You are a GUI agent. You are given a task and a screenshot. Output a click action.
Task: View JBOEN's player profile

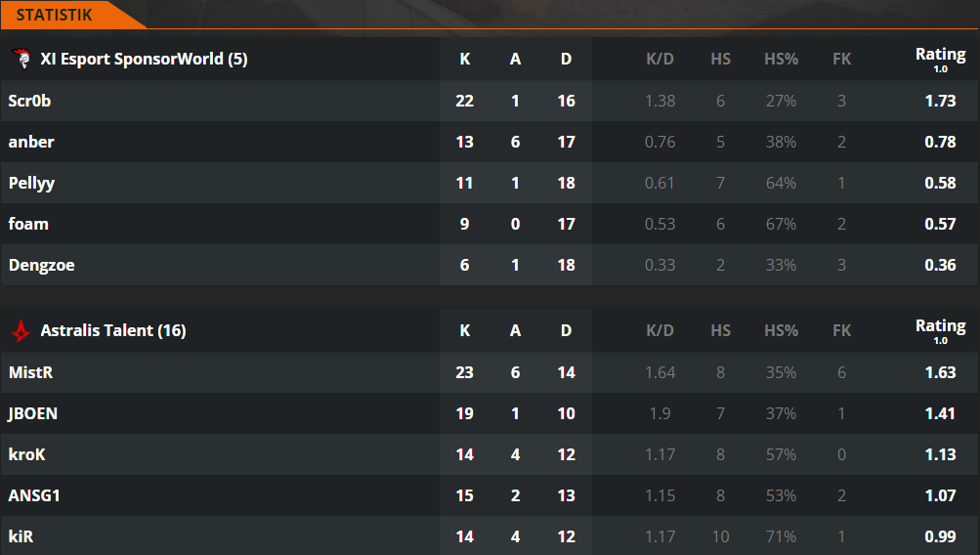coord(33,413)
